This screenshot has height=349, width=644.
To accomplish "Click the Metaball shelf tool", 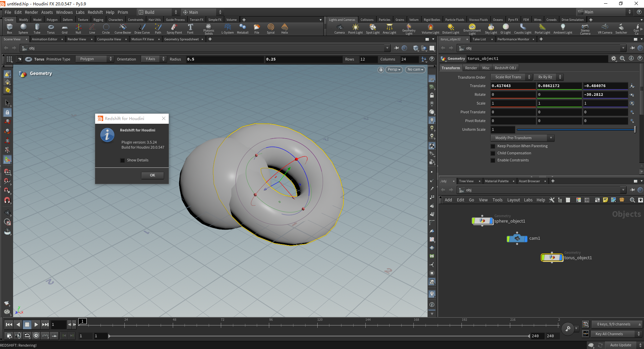I will pyautogui.click(x=242, y=29).
